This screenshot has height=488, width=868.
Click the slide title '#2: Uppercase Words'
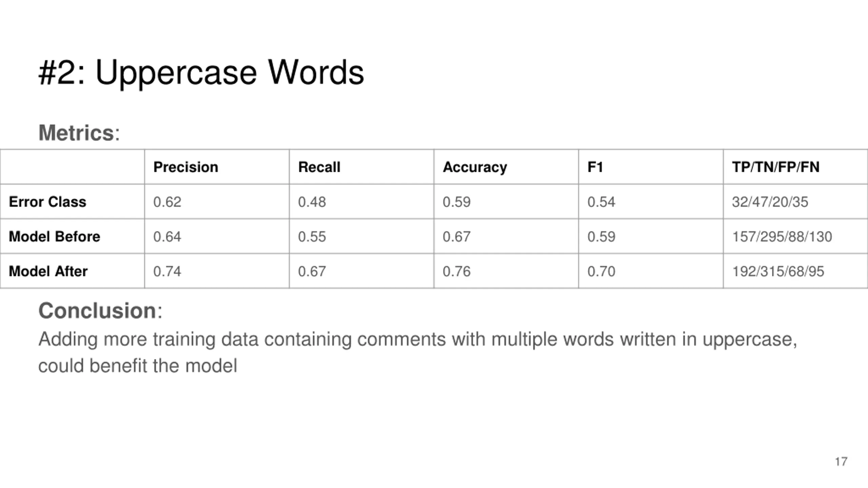click(x=201, y=73)
